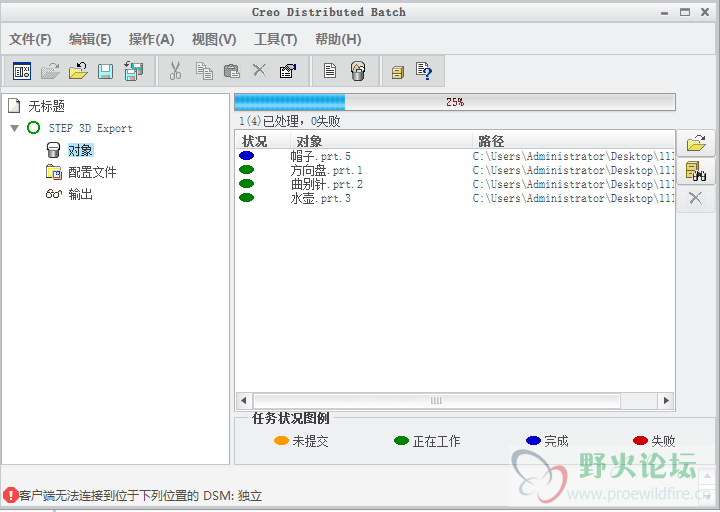Click the properties checklist icon
Viewport: 720px width, 512px height.
(x=288, y=71)
